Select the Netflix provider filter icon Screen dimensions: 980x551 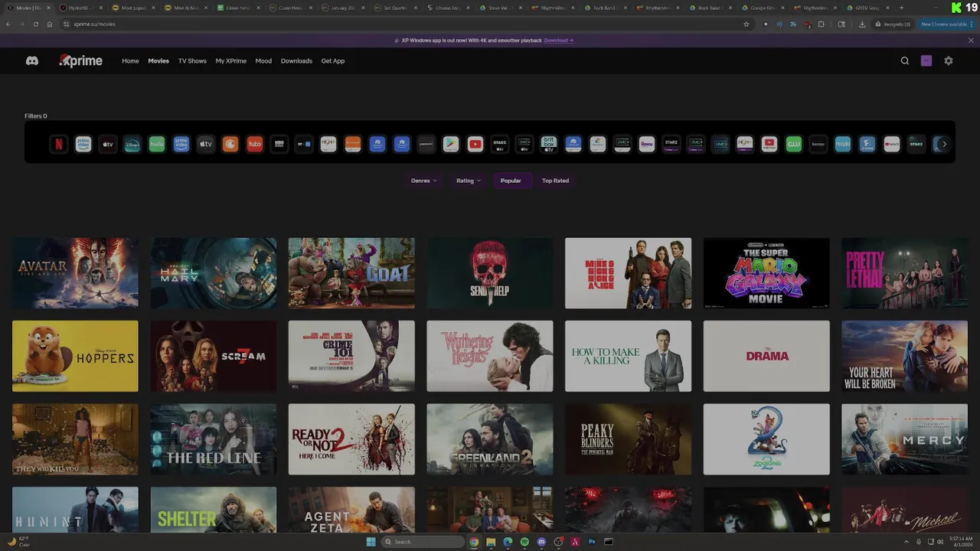tap(59, 144)
